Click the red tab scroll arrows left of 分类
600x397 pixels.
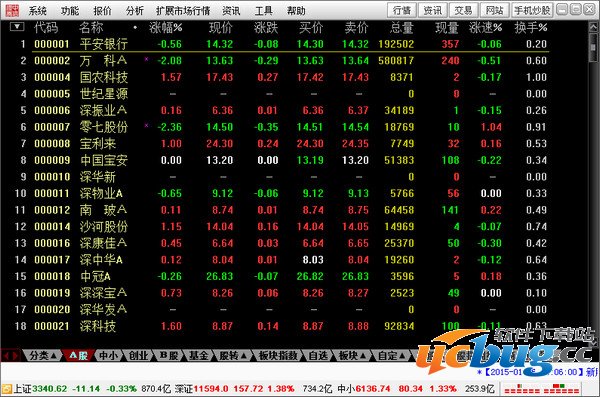(x=11, y=356)
